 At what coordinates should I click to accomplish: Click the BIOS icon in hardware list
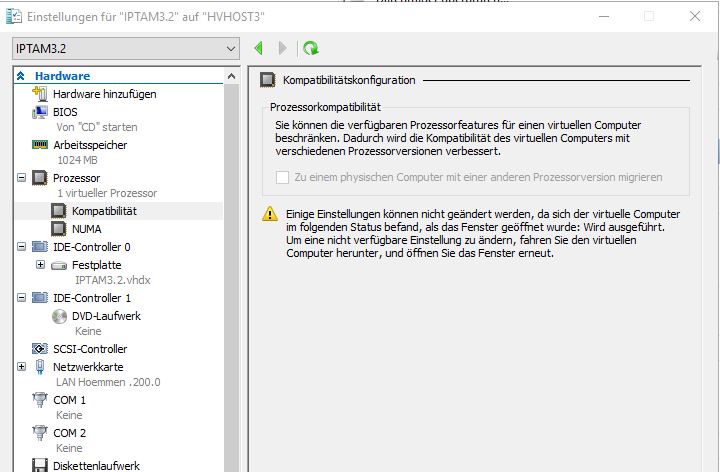click(40, 111)
